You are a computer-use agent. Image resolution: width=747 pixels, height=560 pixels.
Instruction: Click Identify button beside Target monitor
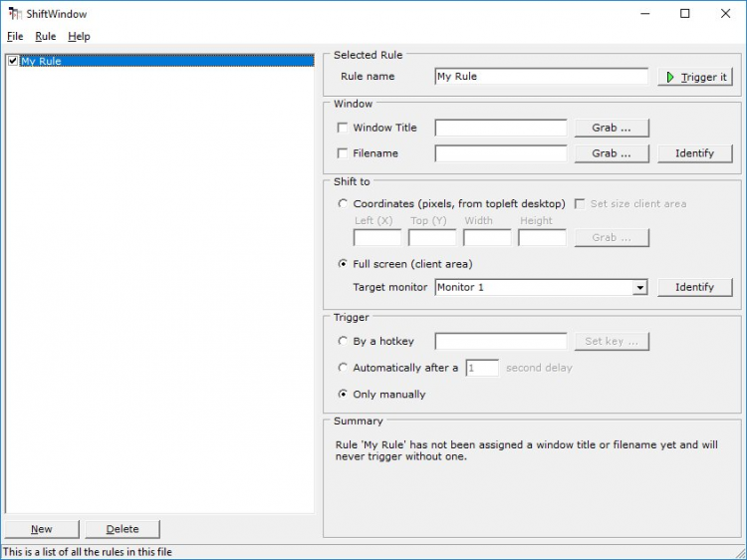pos(694,287)
